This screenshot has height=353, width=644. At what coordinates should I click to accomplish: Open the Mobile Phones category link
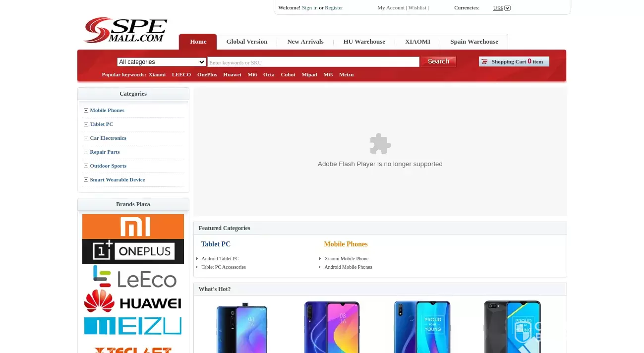(107, 110)
